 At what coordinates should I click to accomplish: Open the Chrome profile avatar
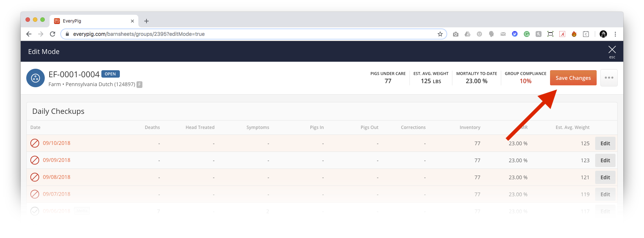tap(603, 34)
